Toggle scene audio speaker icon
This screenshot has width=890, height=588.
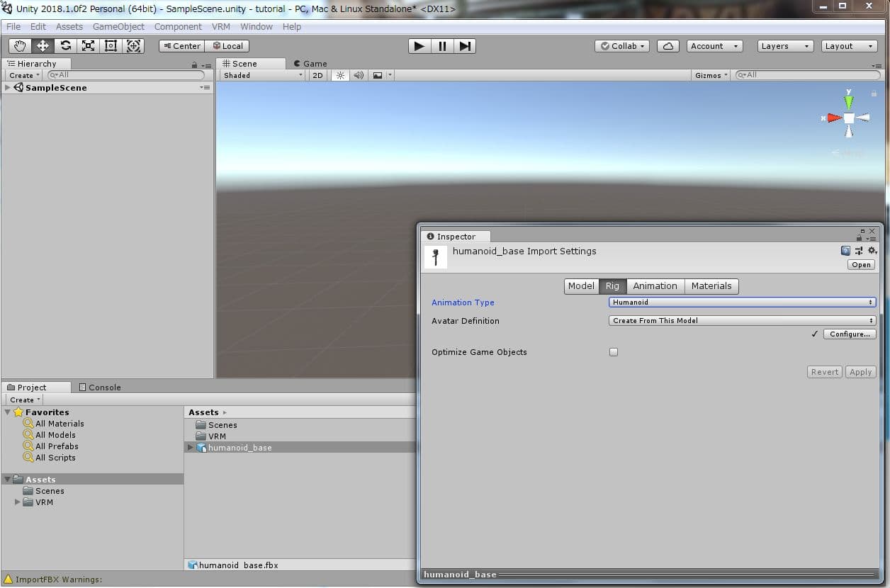tap(359, 75)
